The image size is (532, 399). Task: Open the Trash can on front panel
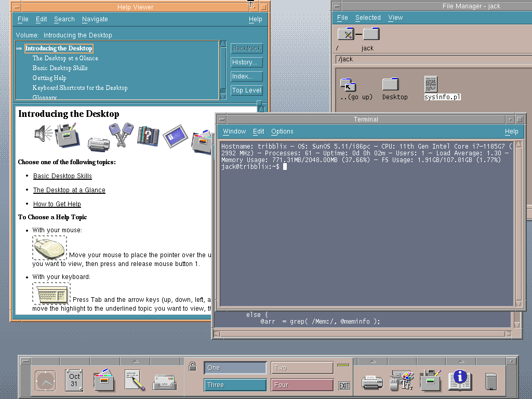click(490, 381)
